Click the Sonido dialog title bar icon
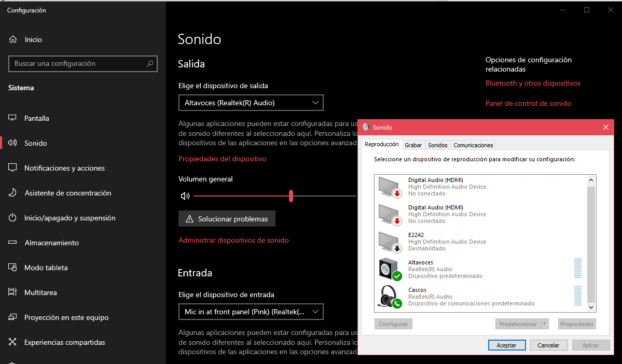This screenshot has height=364, width=622. (366, 127)
